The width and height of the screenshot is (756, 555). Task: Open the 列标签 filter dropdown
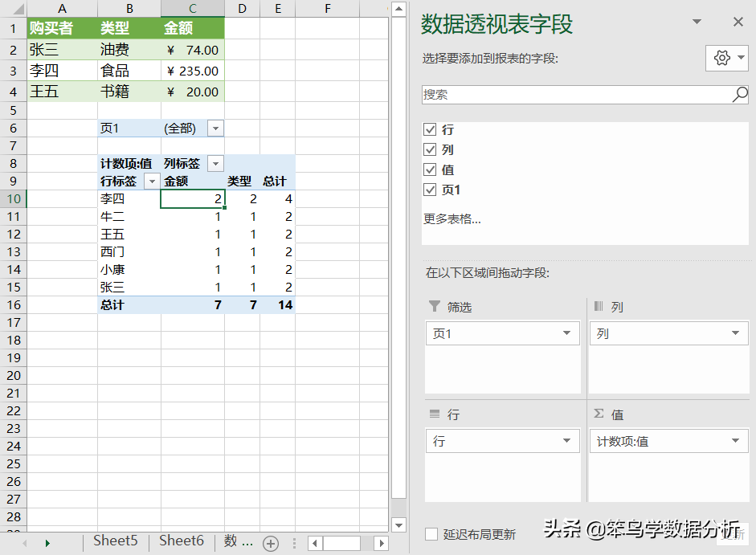(x=215, y=164)
